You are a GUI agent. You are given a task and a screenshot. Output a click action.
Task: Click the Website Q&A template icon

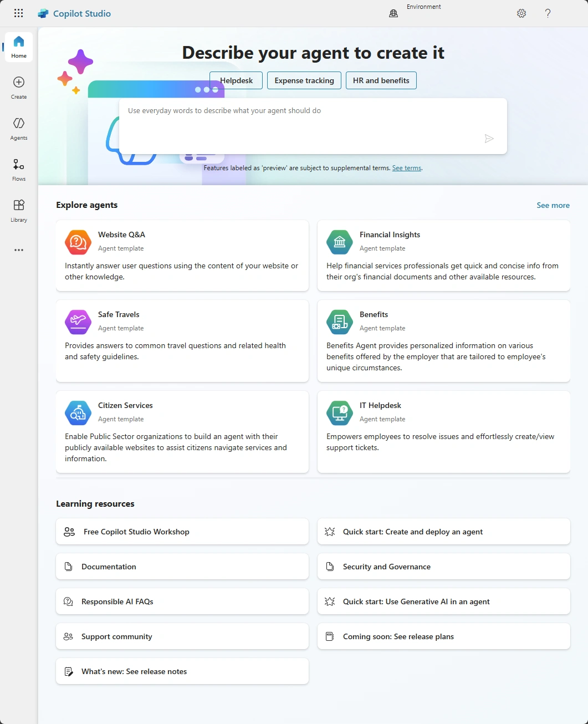(78, 242)
